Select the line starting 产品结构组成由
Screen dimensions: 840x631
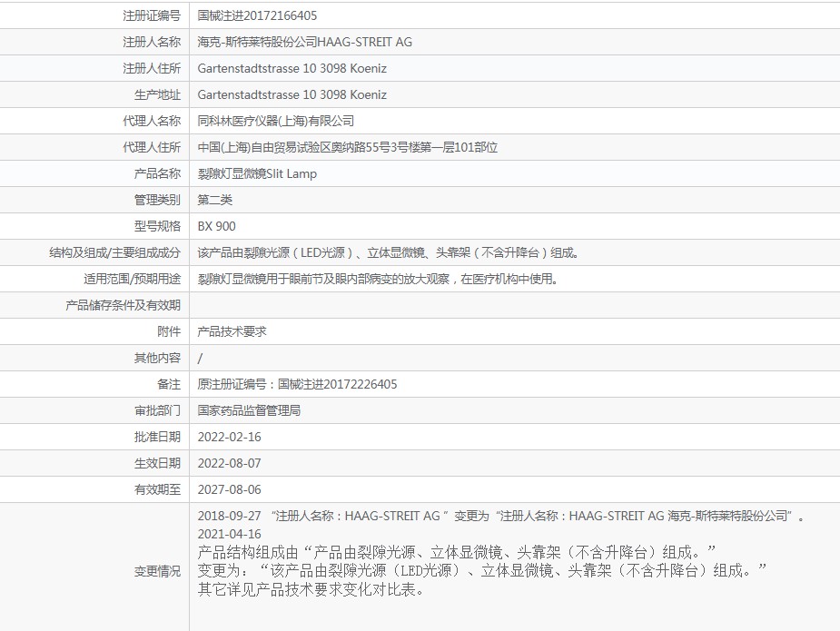click(x=457, y=552)
